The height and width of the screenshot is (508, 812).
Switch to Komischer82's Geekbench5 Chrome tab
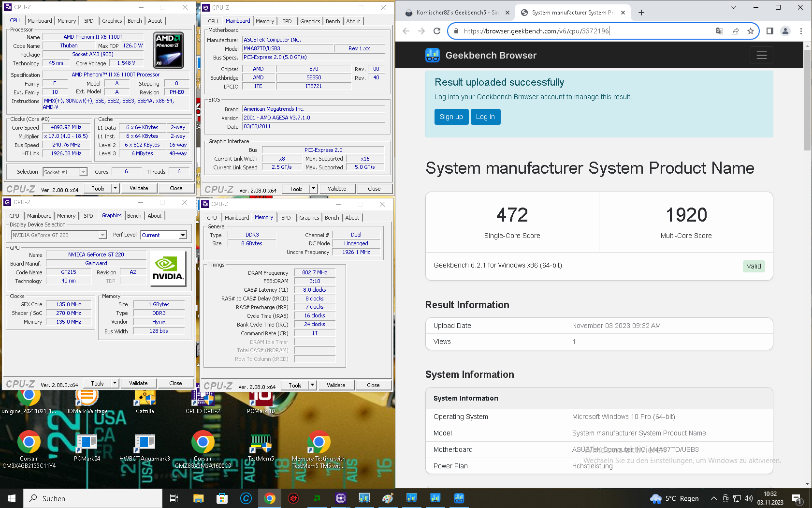click(x=457, y=13)
